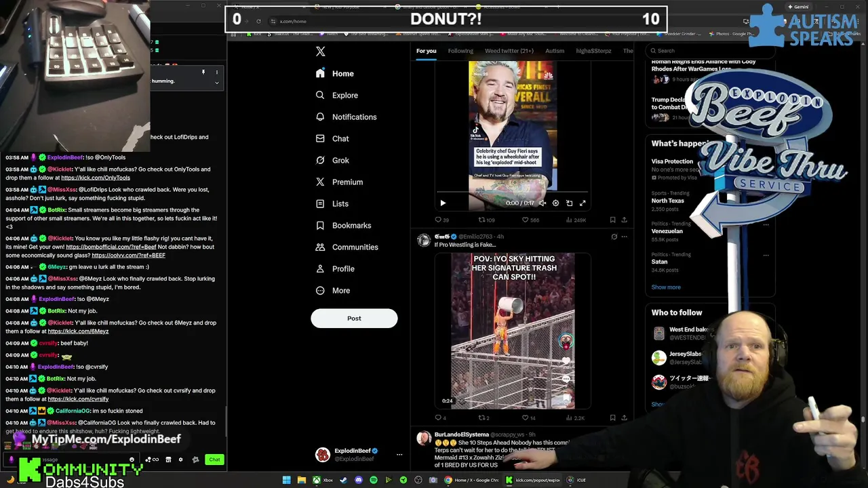The width and height of the screenshot is (868, 488).
Task: Open the Bookmarks icon in sidebar
Action: pos(320,225)
